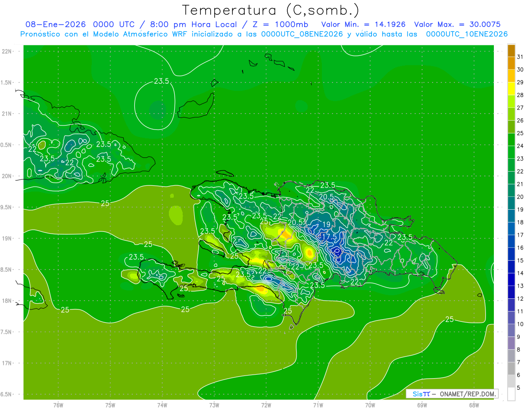Select "Valor Max. = 30.0075" text
Viewport: 532px width, 411px height.
pyautogui.click(x=457, y=24)
